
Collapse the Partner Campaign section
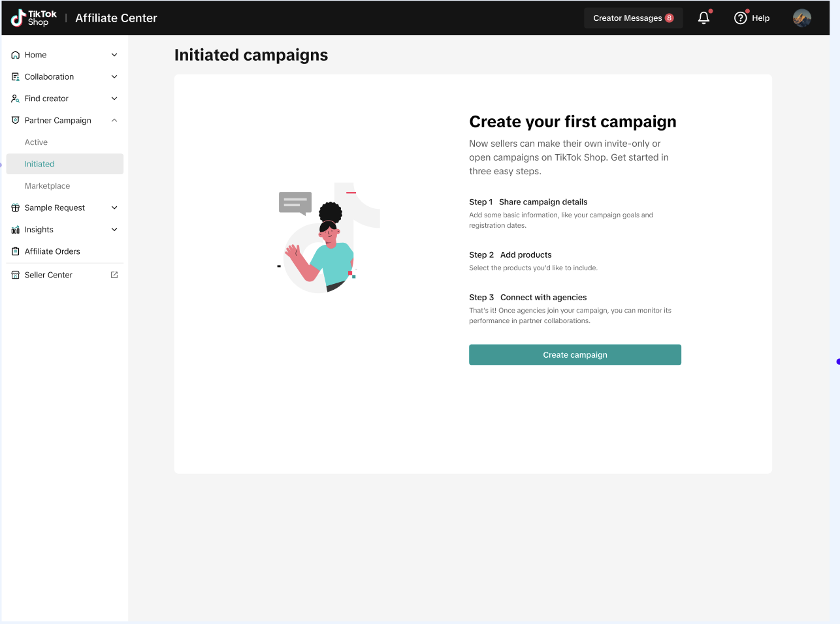pyautogui.click(x=114, y=121)
